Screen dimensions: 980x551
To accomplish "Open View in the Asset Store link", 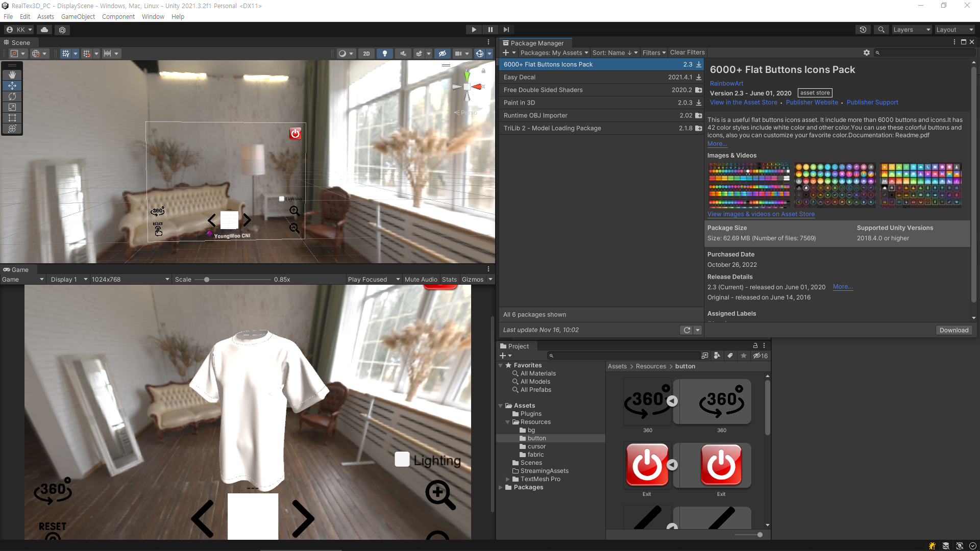I will 743,103.
